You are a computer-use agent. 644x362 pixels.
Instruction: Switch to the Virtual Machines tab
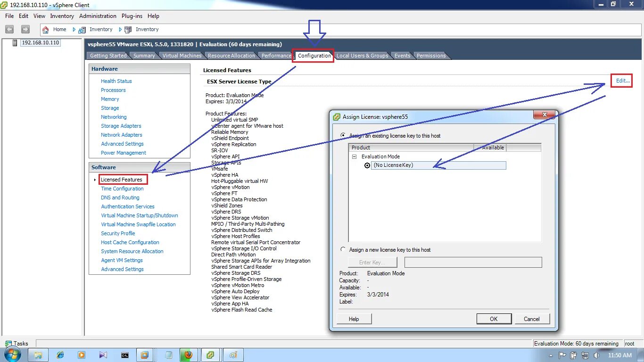coord(182,56)
